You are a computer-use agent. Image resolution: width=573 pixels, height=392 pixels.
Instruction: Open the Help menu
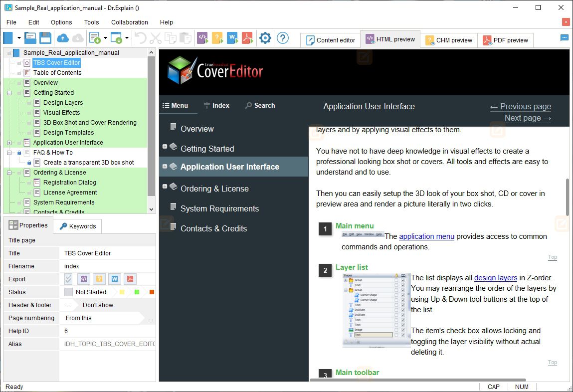166,22
